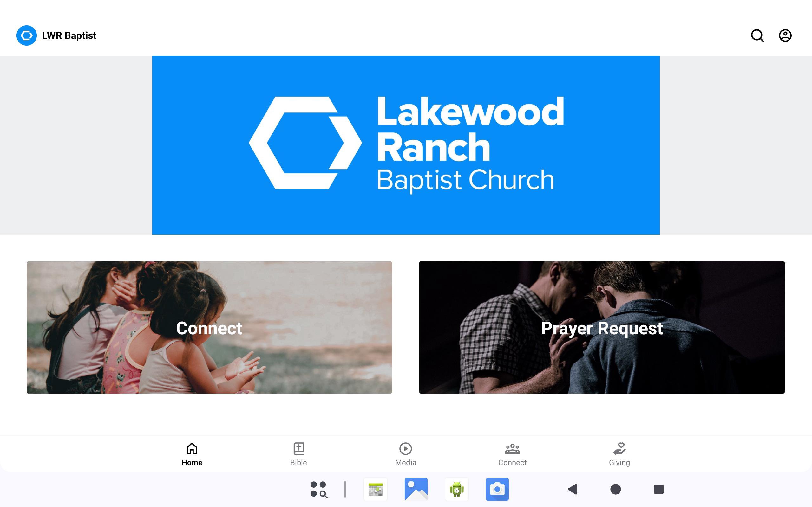Open the Giving hand-heart icon

[619, 449]
